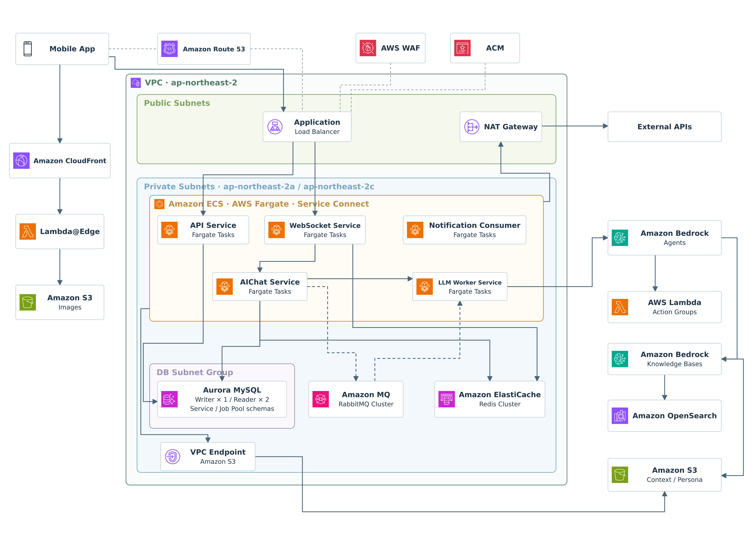Viewport: 756px width, 548px height.
Task: Click the Amazon ElastiCache Redis icon
Action: (447, 399)
